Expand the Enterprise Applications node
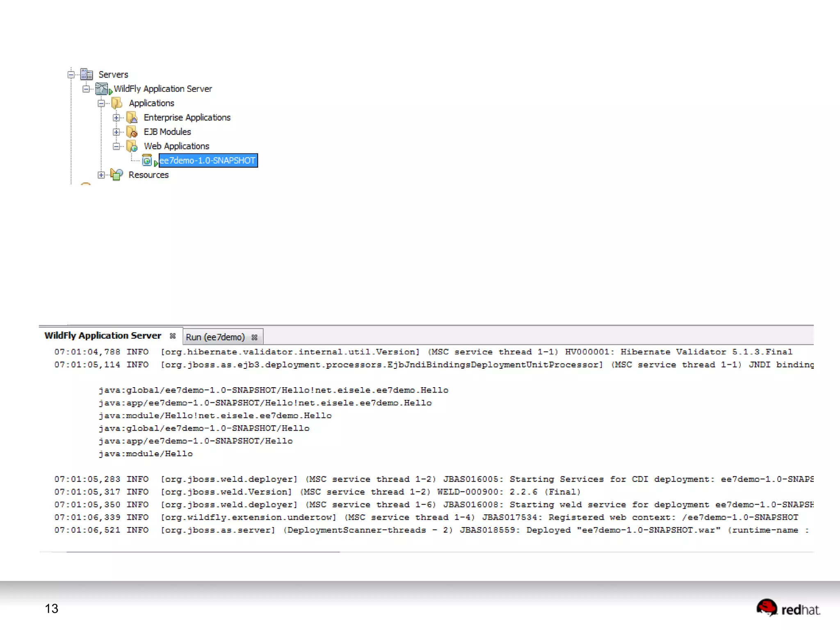 point(116,118)
